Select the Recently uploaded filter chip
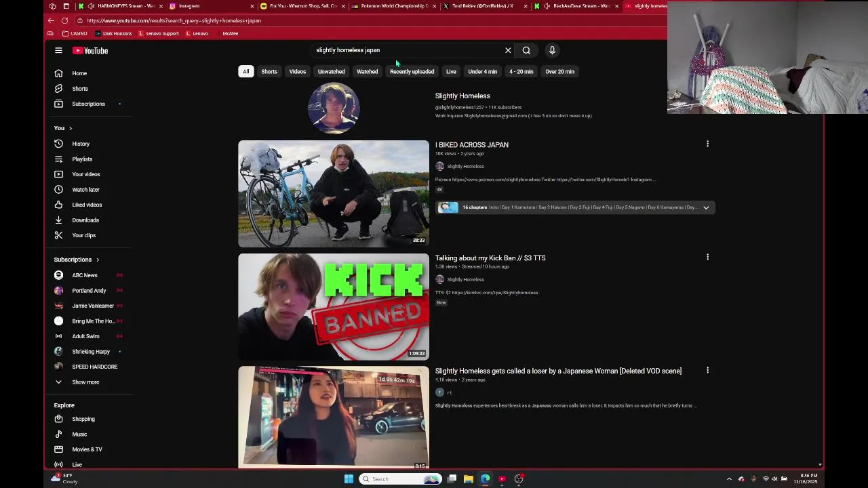 tap(412, 71)
